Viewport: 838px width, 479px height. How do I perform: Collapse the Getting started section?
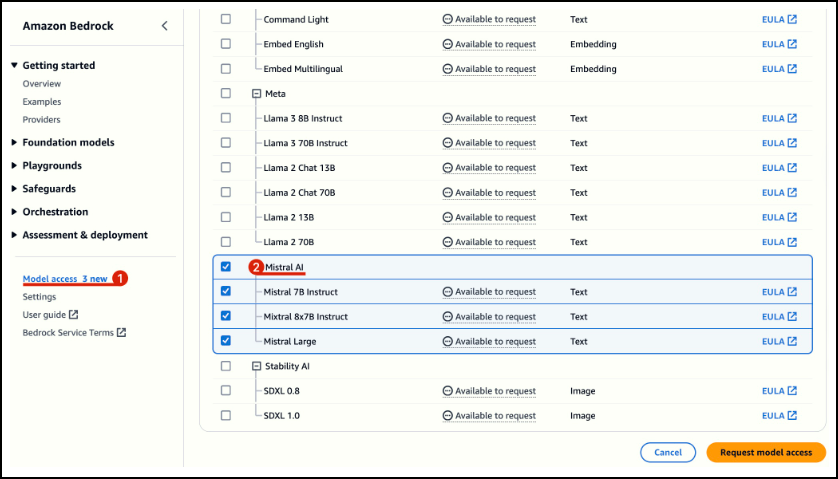click(x=14, y=65)
